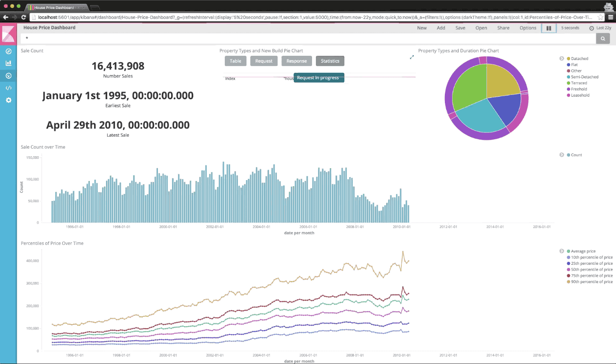Click the magnifier search button
Image resolution: width=616 pixels, height=364 pixels.
pyautogui.click(x=603, y=38)
